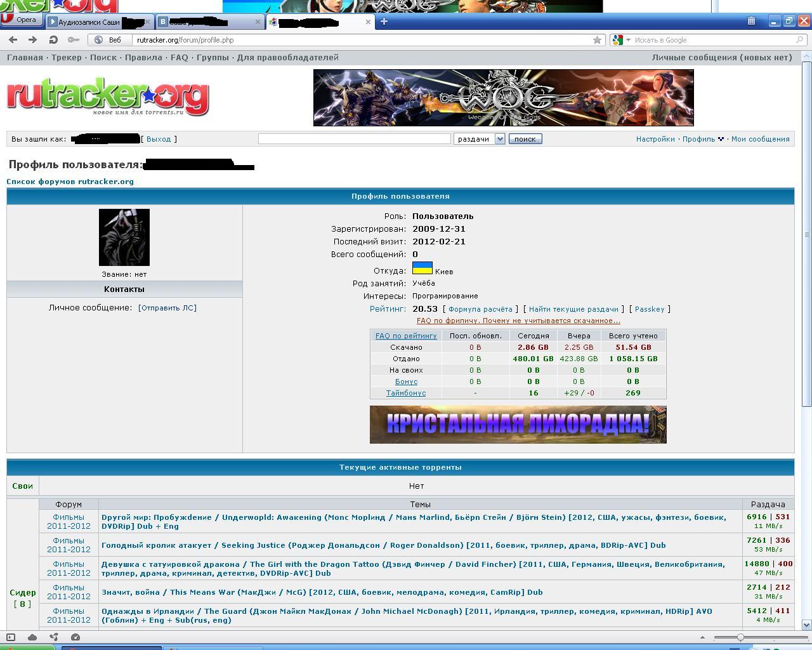
Task: Open the Формула расчёта link
Action: click(x=480, y=310)
